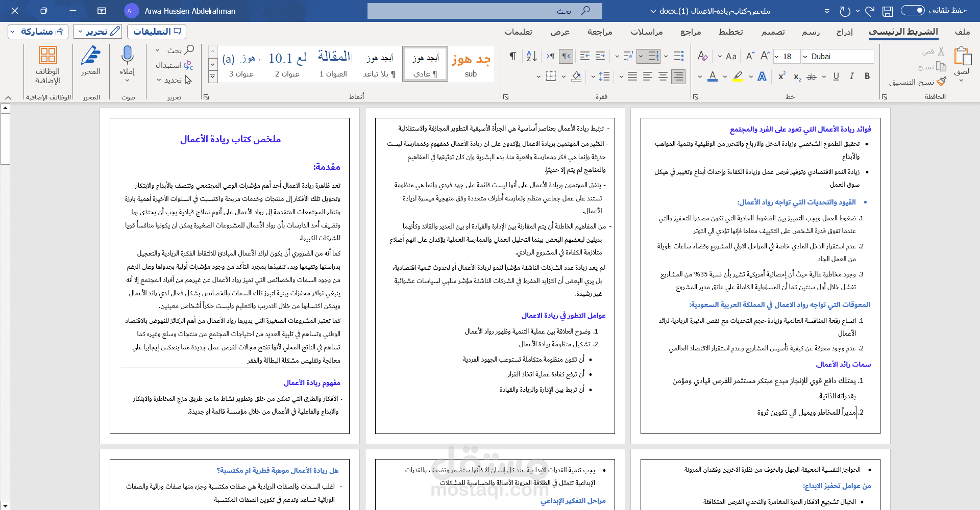Expand the underline style dropdown arrow

[824, 76]
